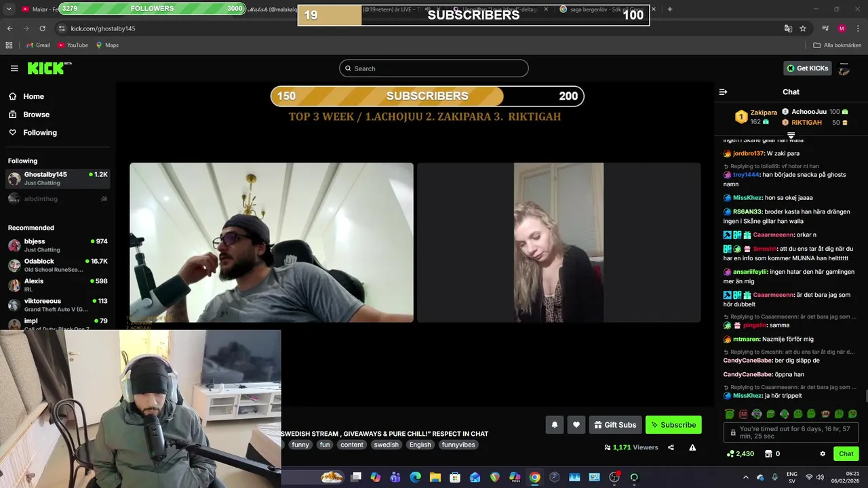Open the channel points balance 2,430
This screenshot has height=488, width=868.
740,454
